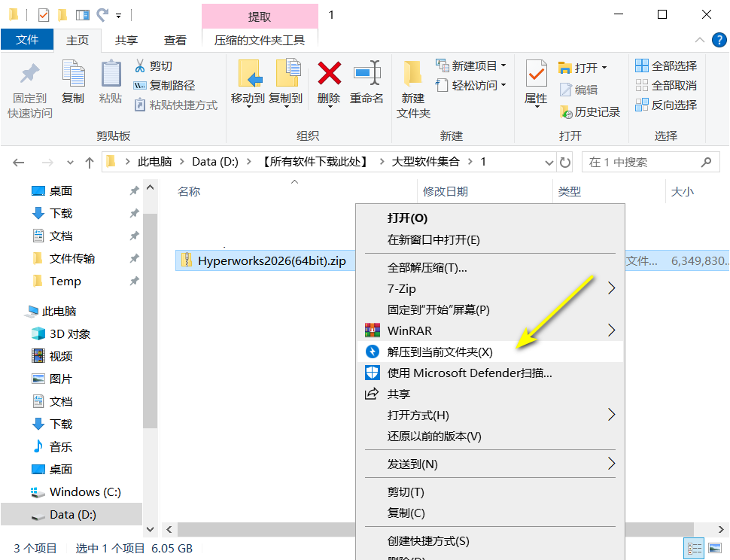730x560 pixels.
Task: Click the search magnifier icon
Action: 706,162
